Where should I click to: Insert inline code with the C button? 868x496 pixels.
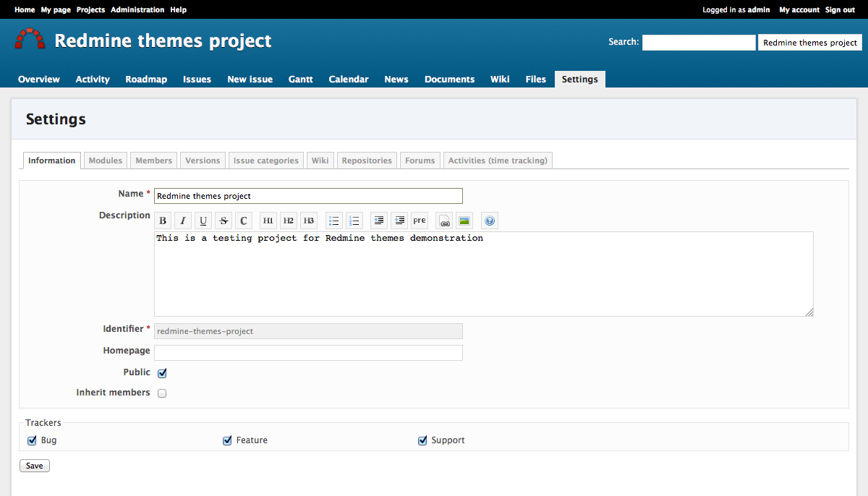pos(244,221)
